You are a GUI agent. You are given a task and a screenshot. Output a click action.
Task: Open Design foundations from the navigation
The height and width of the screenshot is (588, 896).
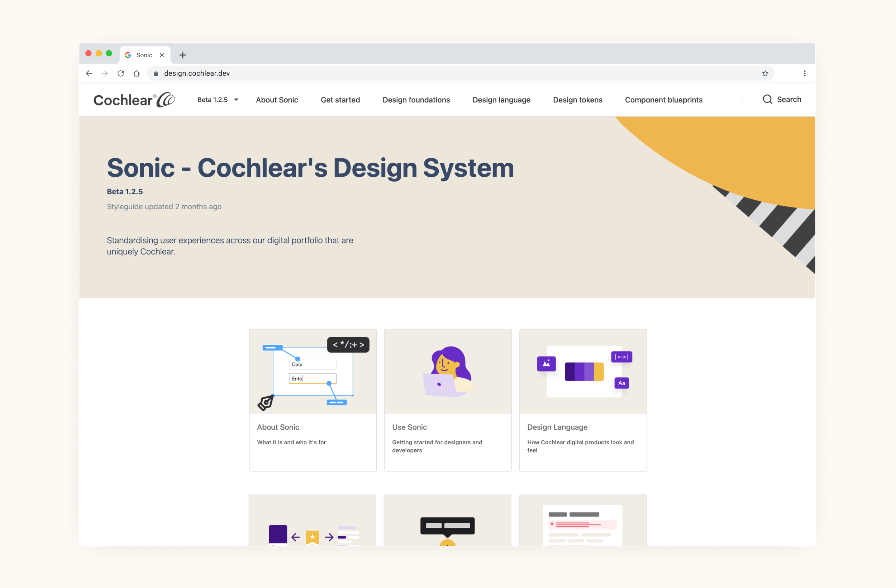(416, 100)
